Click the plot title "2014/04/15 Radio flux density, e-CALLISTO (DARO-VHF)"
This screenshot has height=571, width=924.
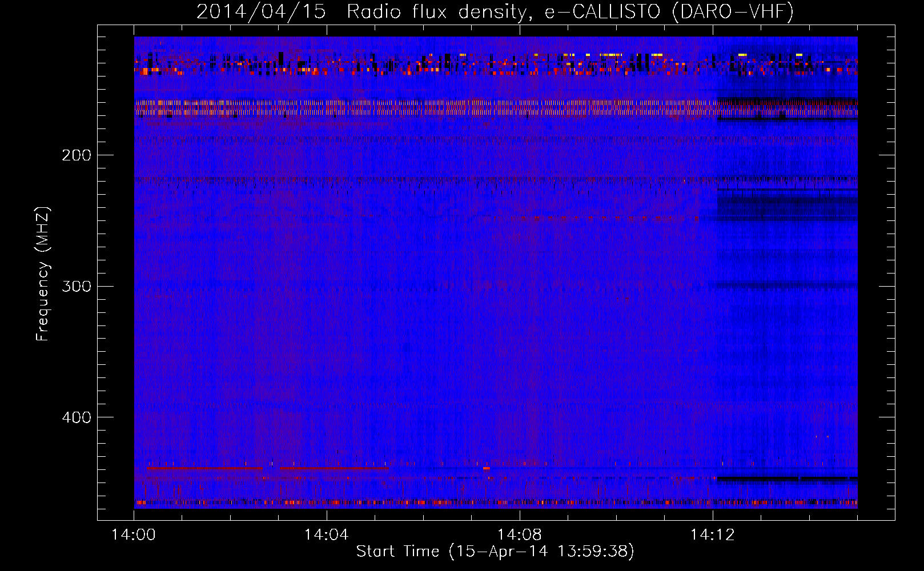point(495,11)
